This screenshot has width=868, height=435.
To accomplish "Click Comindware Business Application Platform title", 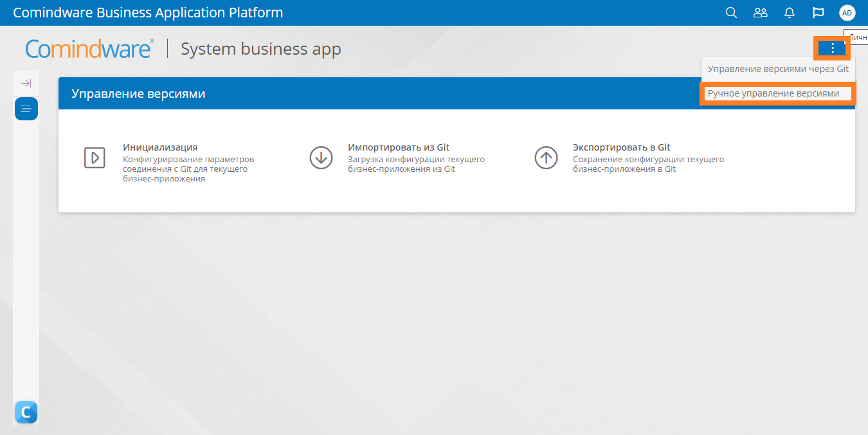I will point(148,13).
